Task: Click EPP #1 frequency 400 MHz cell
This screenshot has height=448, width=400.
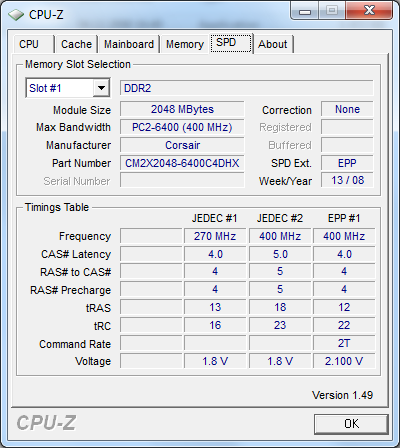Action: pyautogui.click(x=344, y=236)
